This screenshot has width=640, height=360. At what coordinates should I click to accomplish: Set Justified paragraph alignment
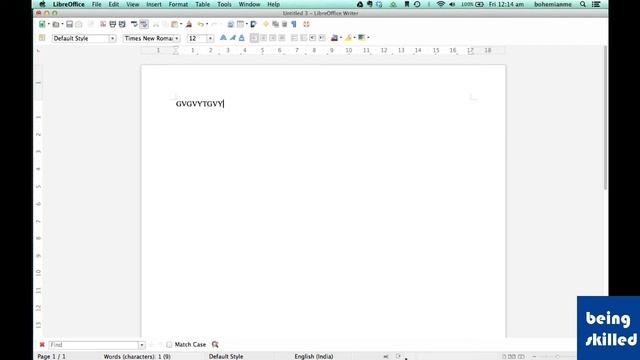(x=282, y=38)
